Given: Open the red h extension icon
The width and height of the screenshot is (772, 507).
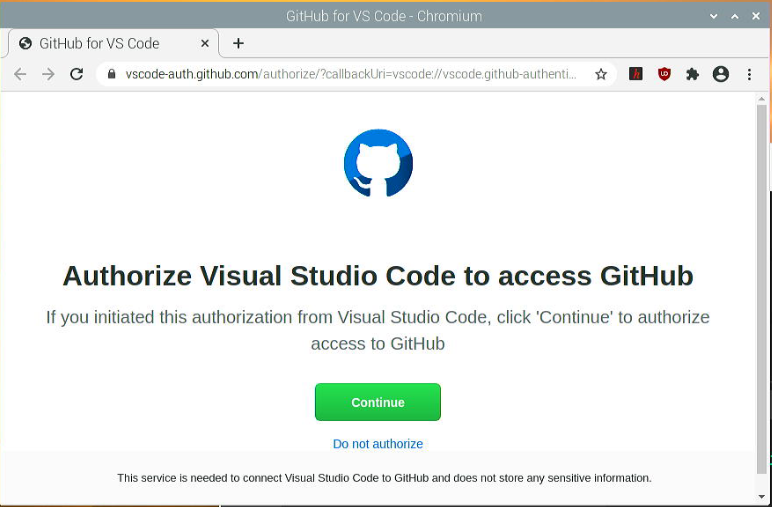Looking at the screenshot, I should [x=636, y=74].
